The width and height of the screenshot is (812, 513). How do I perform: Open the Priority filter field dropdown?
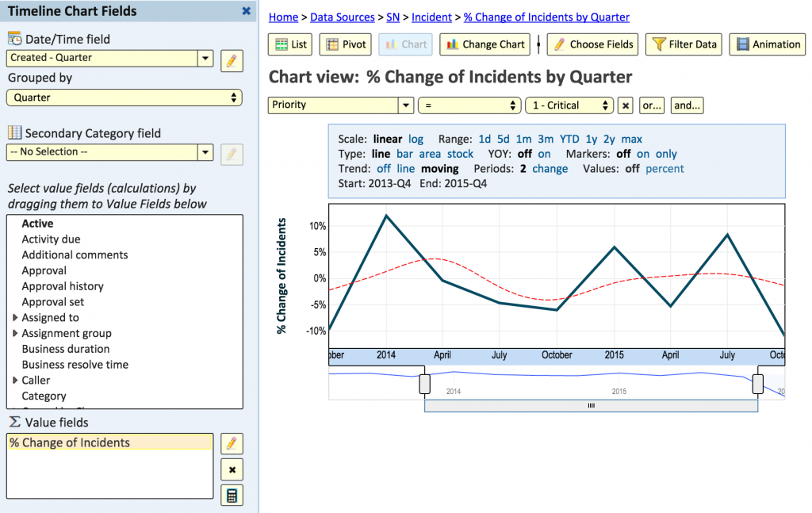tap(405, 105)
